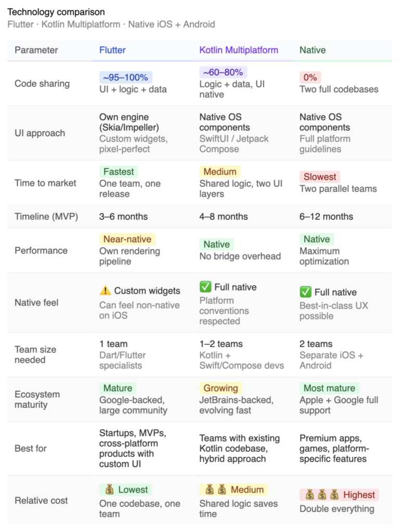Click the money bag icons beside Highest
The width and height of the screenshot is (400, 532).
click(x=321, y=495)
